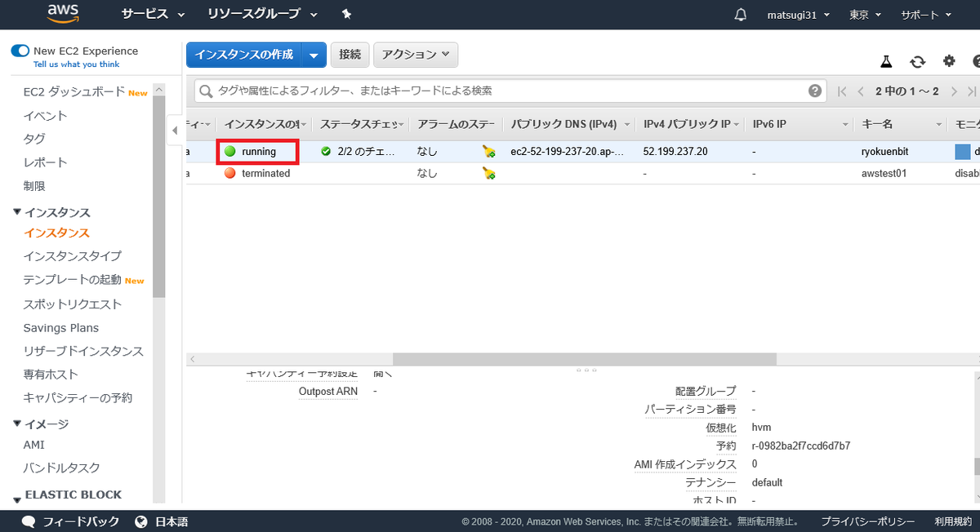
Task: Click the alarm icon in the terminated row
Action: [x=488, y=173]
